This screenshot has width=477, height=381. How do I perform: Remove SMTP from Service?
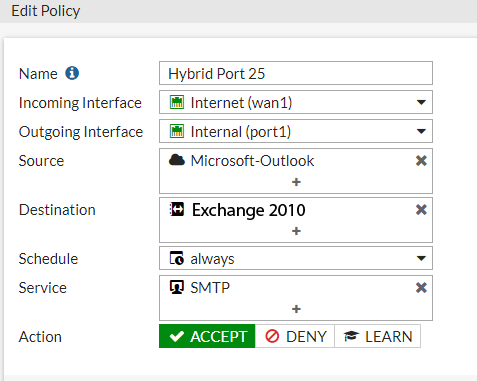coord(421,287)
